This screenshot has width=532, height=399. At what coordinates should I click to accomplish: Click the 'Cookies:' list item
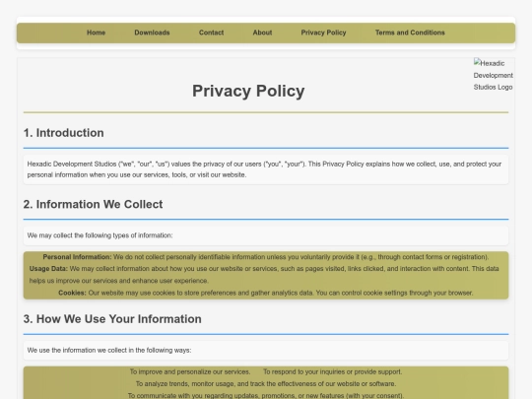click(266, 293)
